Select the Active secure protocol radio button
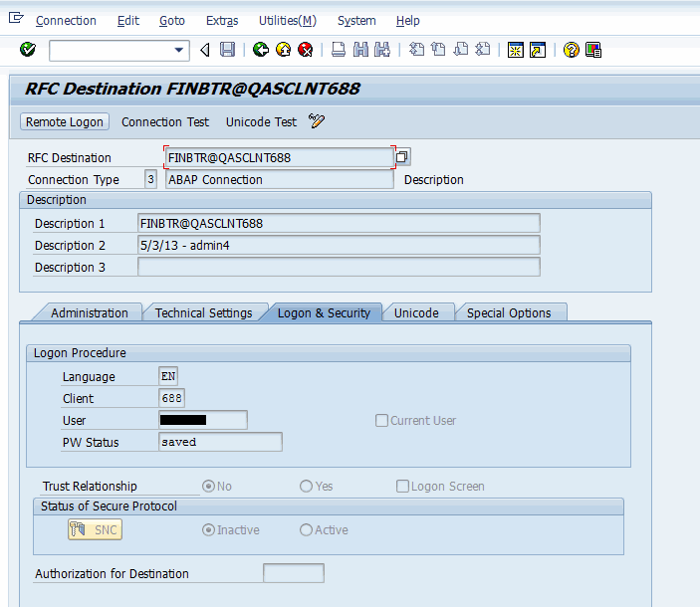700x607 pixels. [306, 529]
